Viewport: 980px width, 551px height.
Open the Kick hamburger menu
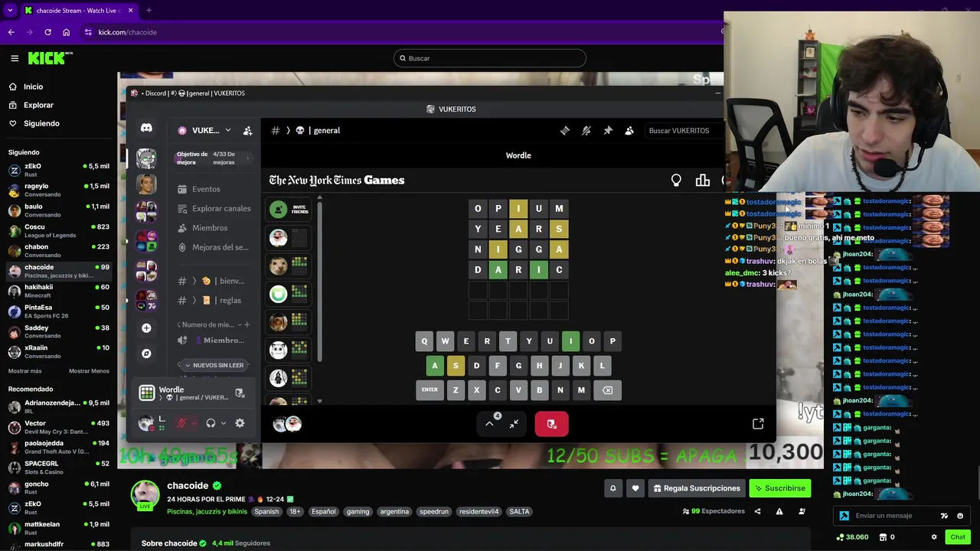click(15, 58)
